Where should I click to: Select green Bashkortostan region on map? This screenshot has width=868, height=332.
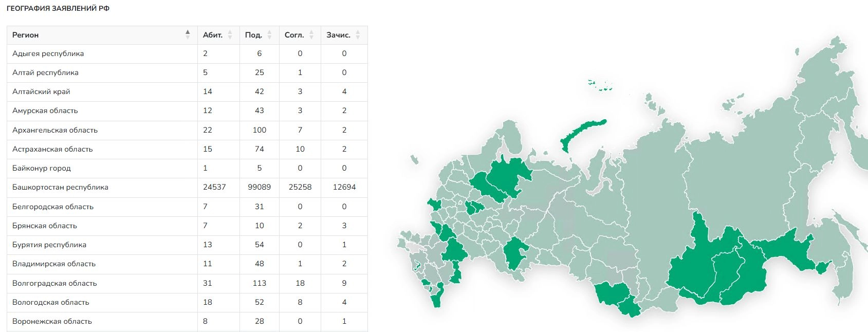[x=514, y=253]
